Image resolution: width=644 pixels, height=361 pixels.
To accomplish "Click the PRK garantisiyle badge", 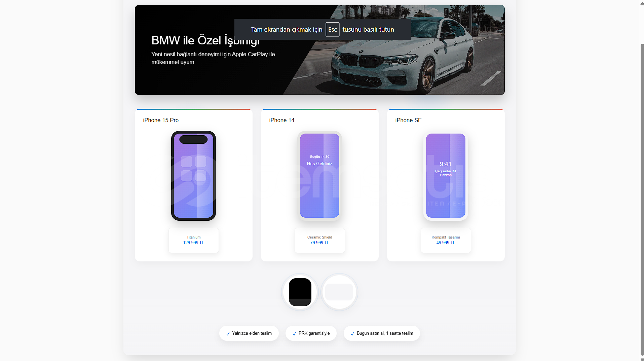I will pos(311,333).
